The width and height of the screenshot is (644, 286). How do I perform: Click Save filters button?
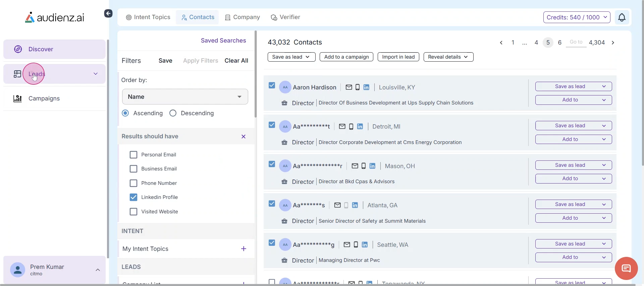coord(165,61)
